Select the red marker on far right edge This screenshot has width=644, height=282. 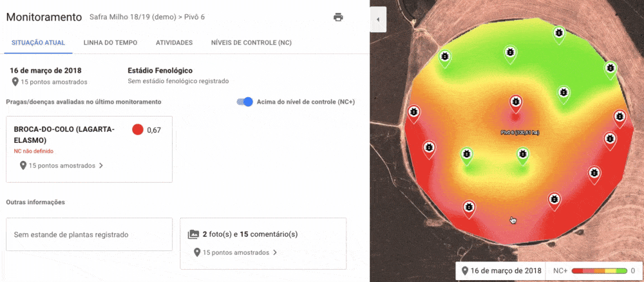pyautogui.click(x=620, y=117)
